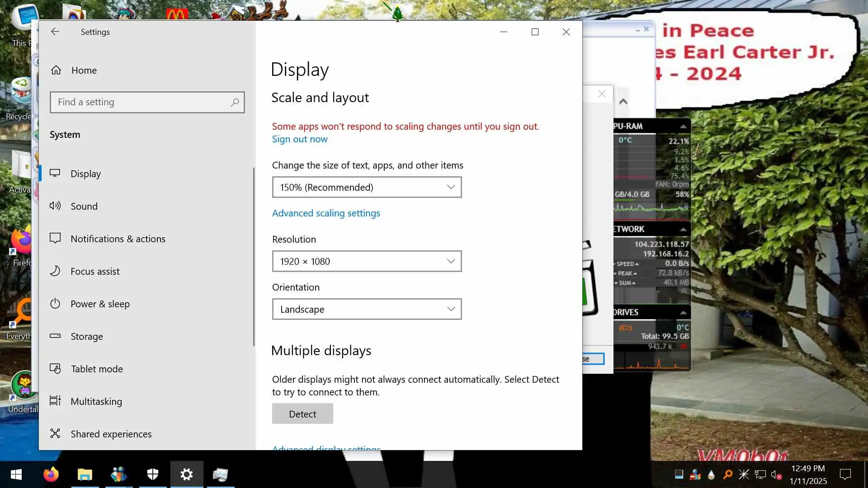868x488 pixels.
Task: Open Firefox from the taskbar
Action: tap(51, 474)
